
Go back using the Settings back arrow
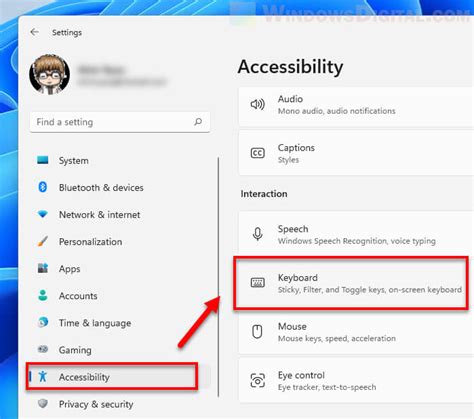[x=35, y=32]
